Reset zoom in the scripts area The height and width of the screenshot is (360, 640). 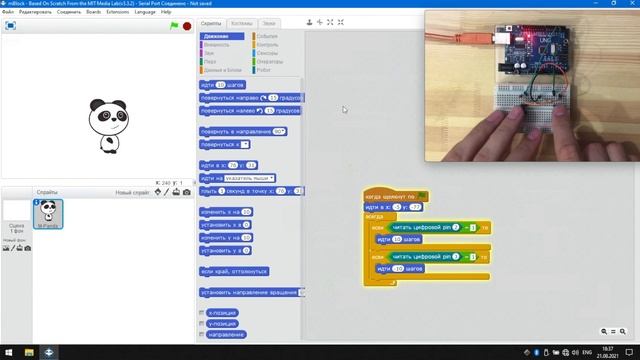pyautogui.click(x=613, y=331)
